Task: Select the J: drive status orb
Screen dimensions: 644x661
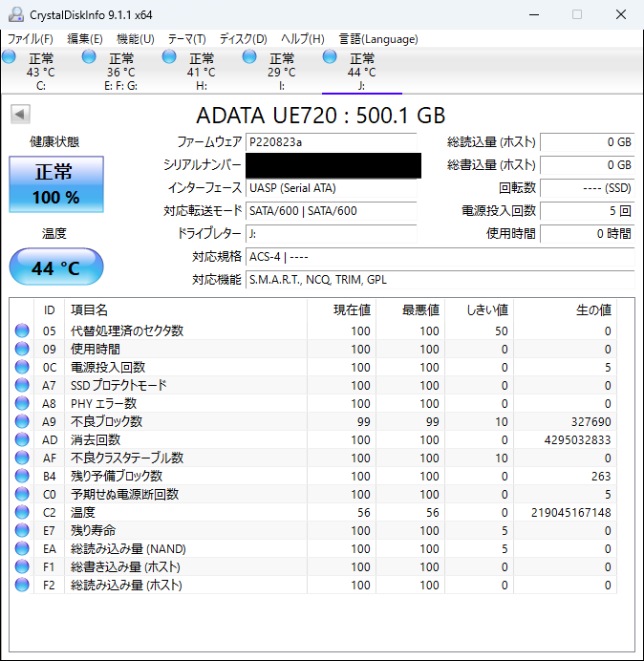Action: pyautogui.click(x=330, y=56)
